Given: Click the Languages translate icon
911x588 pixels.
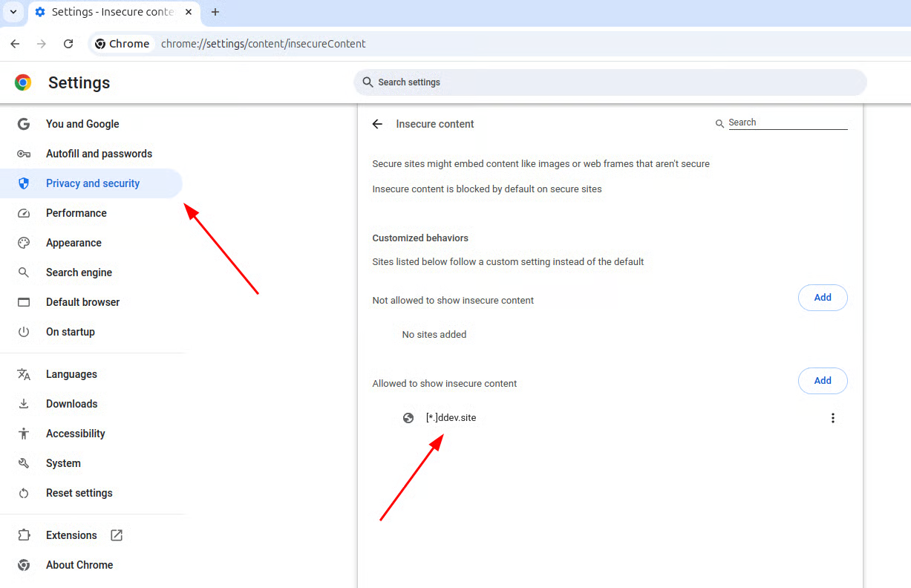Looking at the screenshot, I should [x=24, y=374].
